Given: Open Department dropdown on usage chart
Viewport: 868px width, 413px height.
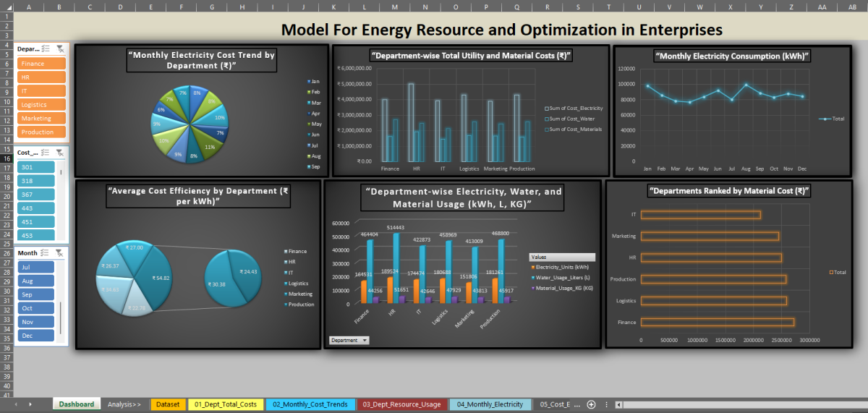Looking at the screenshot, I should coord(350,340).
